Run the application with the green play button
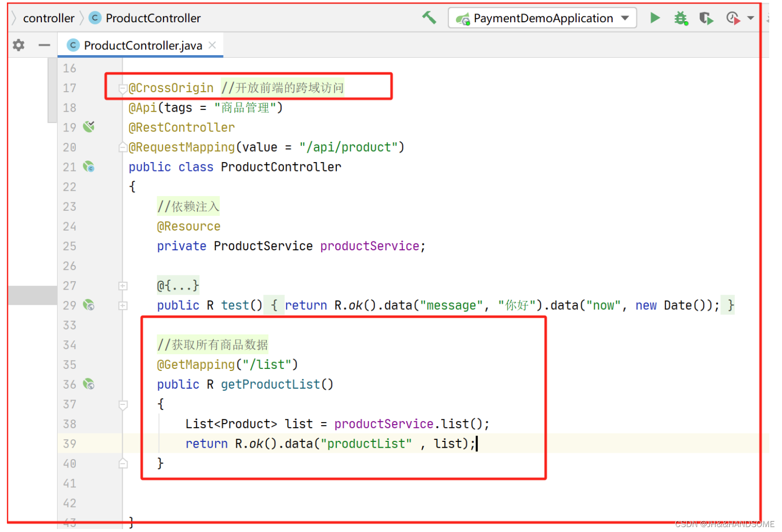This screenshot has width=782, height=532. click(x=654, y=18)
